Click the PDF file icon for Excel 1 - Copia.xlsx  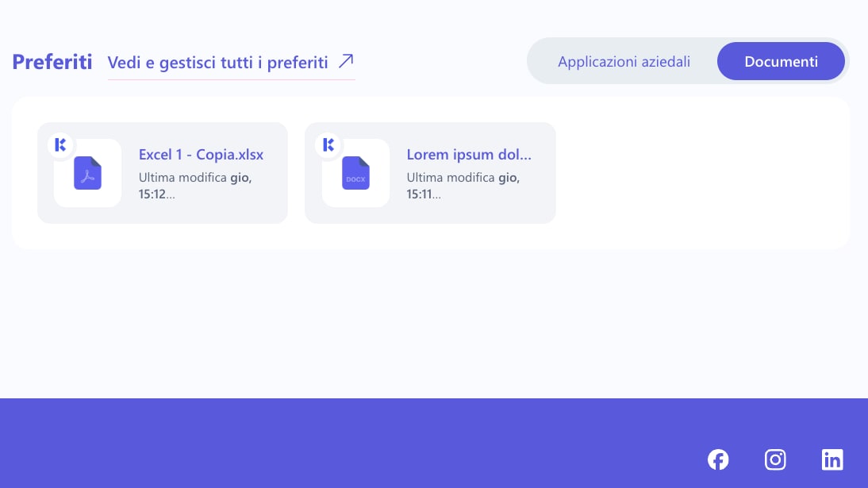click(x=87, y=173)
